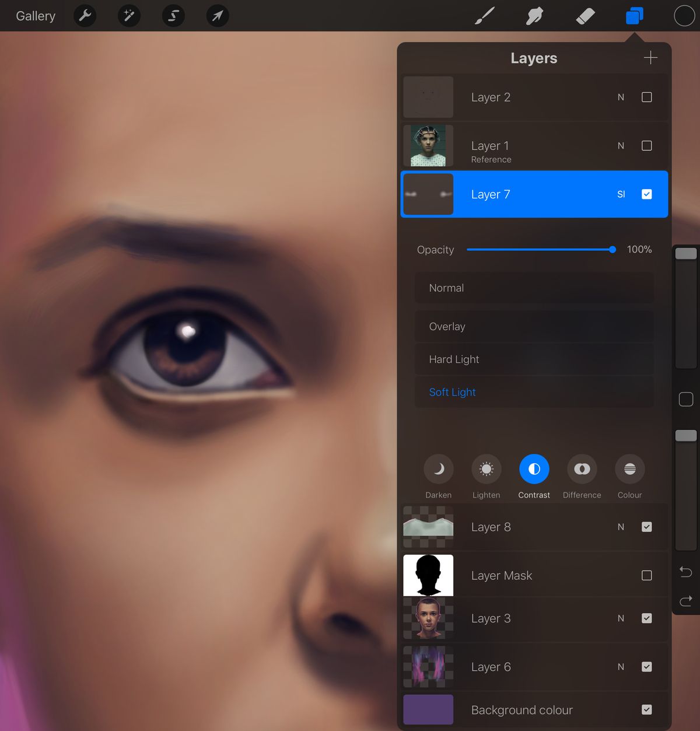The image size is (700, 731).
Task: Switch to the Eraser tool
Action: [x=586, y=16]
